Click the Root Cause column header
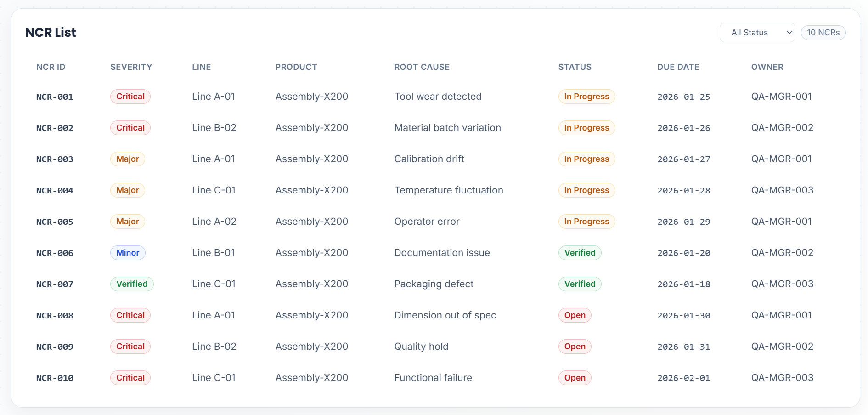The width and height of the screenshot is (868, 415). point(422,67)
